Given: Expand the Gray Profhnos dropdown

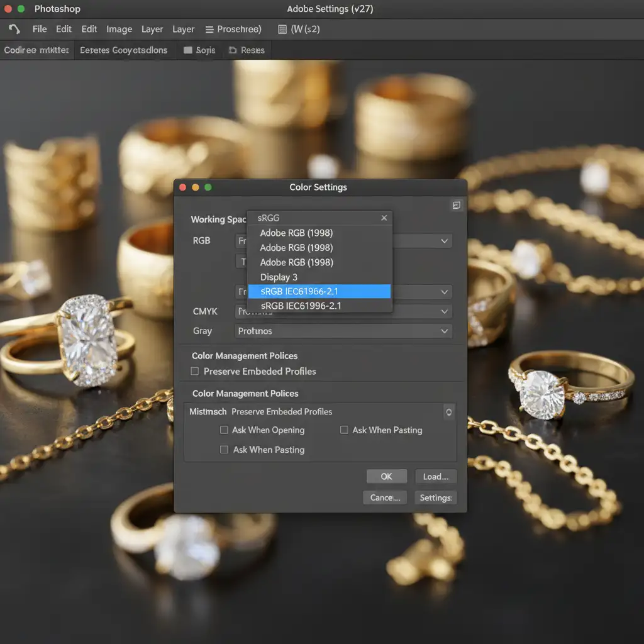Looking at the screenshot, I should click(x=445, y=331).
